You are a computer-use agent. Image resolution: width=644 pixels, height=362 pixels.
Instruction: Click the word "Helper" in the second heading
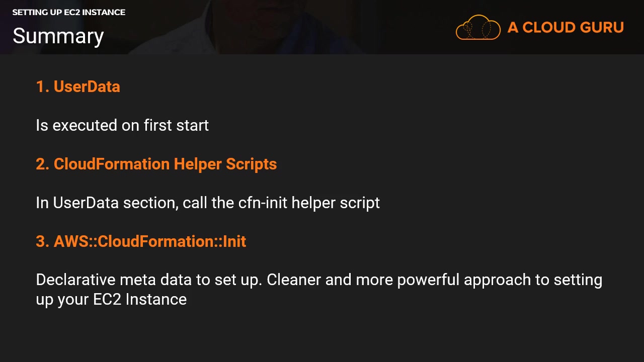pyautogui.click(x=198, y=164)
